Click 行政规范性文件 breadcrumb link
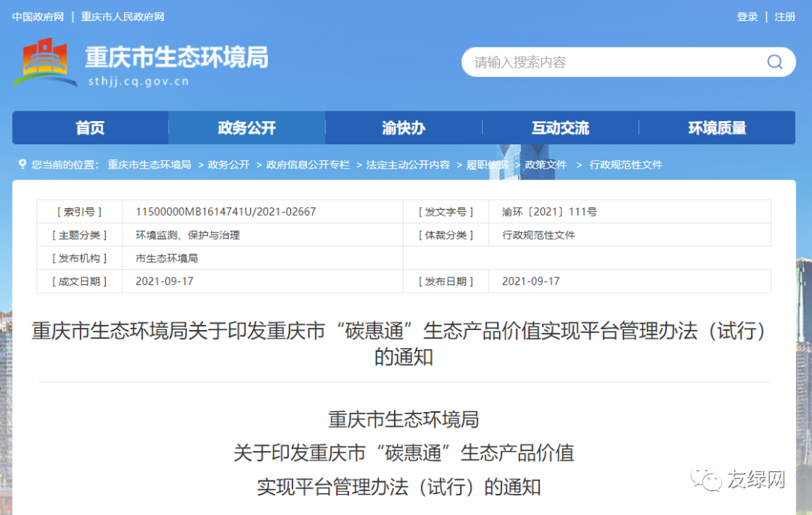The width and height of the screenshot is (812, 515). 626,165
